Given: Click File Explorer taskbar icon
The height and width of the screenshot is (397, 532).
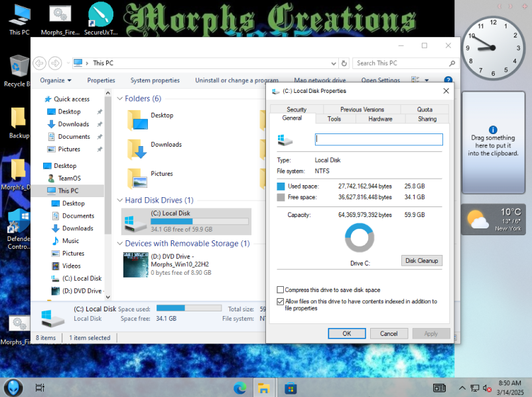Looking at the screenshot, I should (x=263, y=388).
